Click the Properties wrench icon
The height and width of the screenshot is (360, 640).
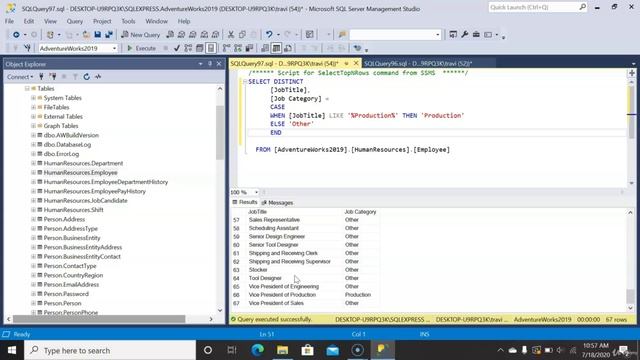(x=464, y=35)
